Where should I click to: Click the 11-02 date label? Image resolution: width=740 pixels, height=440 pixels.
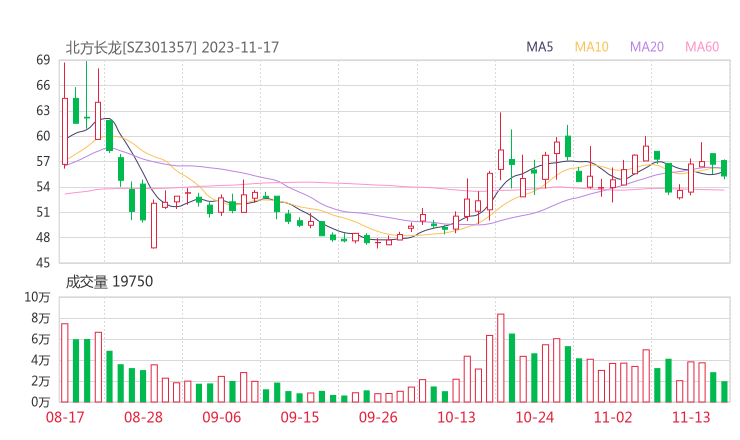pos(613,417)
